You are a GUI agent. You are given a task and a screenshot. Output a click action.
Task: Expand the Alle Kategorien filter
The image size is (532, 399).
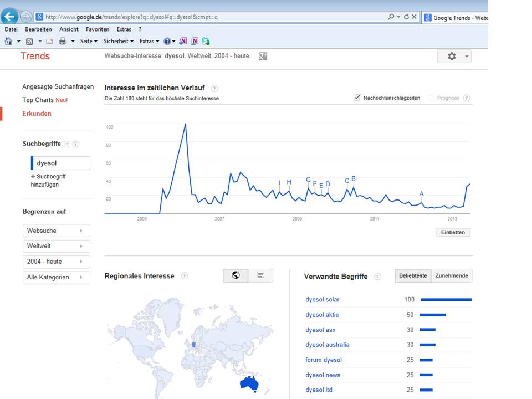coord(57,278)
